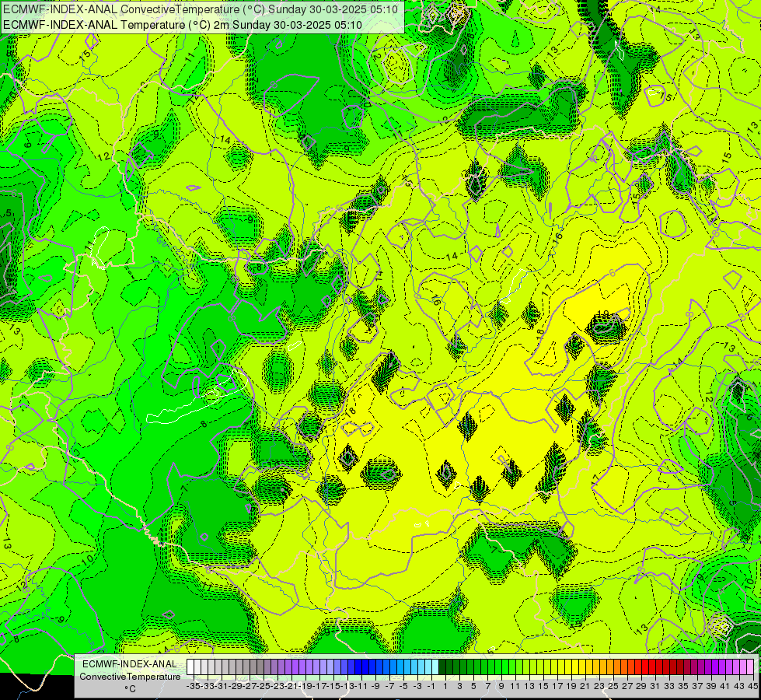Click the positive 7 value on the legend scale
Screen dimensions: 761x700
[x=487, y=686]
